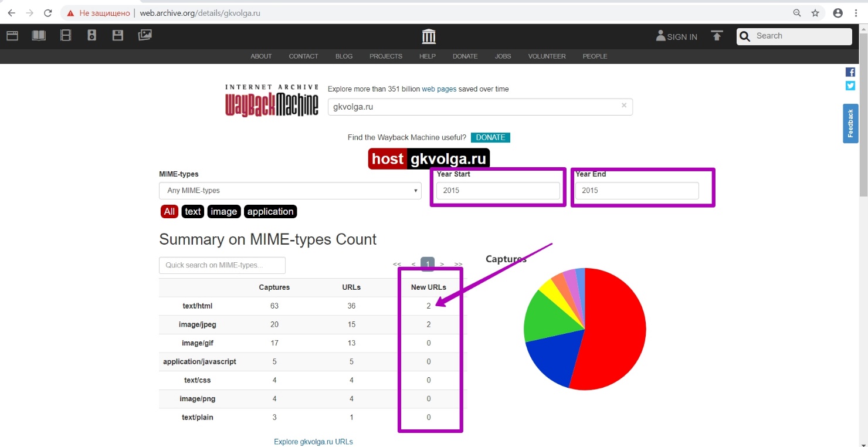The image size is (868, 447).
Task: Click the Year Start input field
Action: pyautogui.click(x=498, y=191)
